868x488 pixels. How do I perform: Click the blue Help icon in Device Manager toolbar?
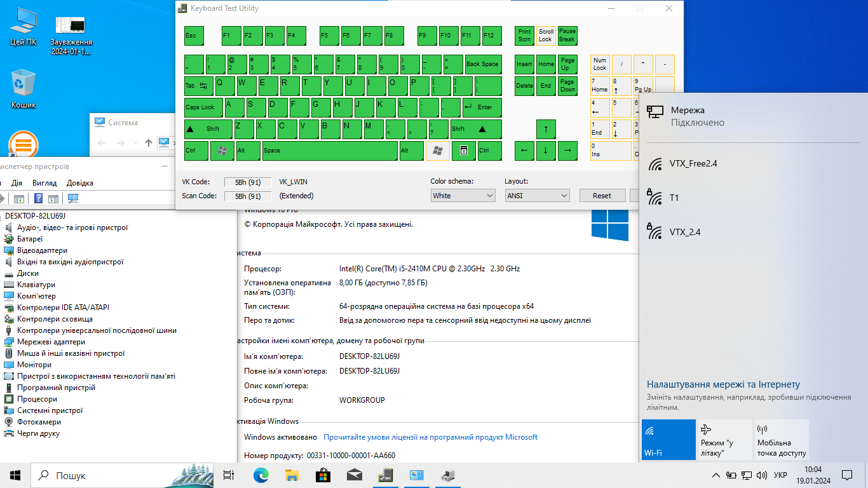tap(39, 199)
